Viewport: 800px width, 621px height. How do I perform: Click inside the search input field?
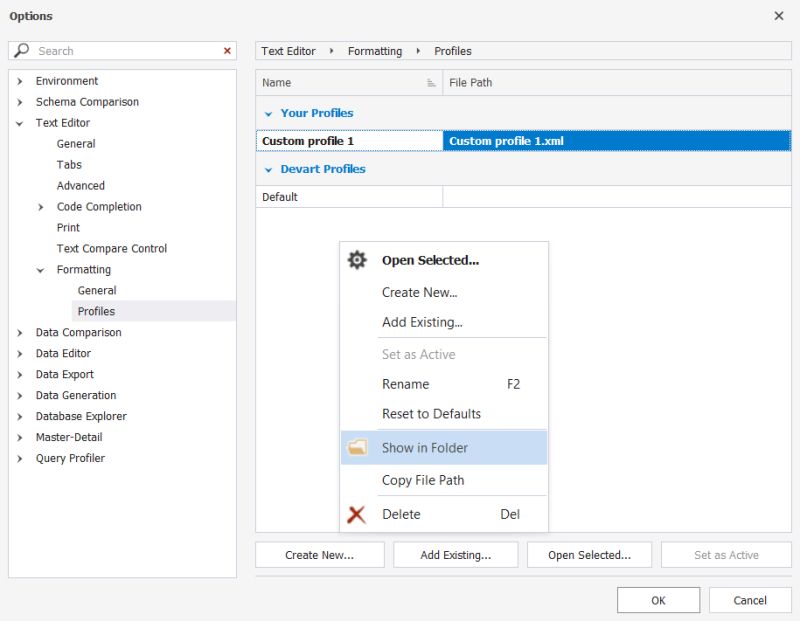click(120, 50)
